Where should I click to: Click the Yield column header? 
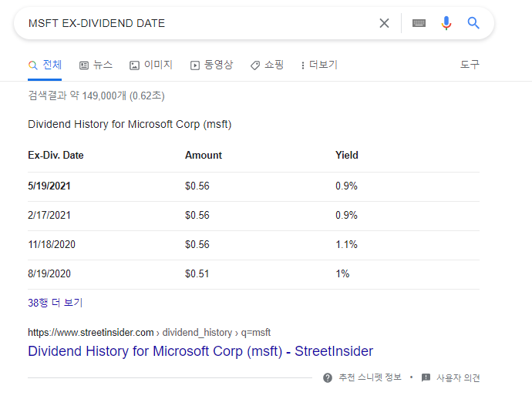click(347, 155)
